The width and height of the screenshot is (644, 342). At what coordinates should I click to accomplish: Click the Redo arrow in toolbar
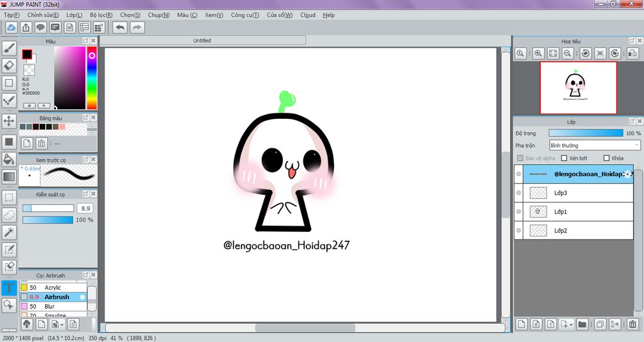(x=137, y=28)
